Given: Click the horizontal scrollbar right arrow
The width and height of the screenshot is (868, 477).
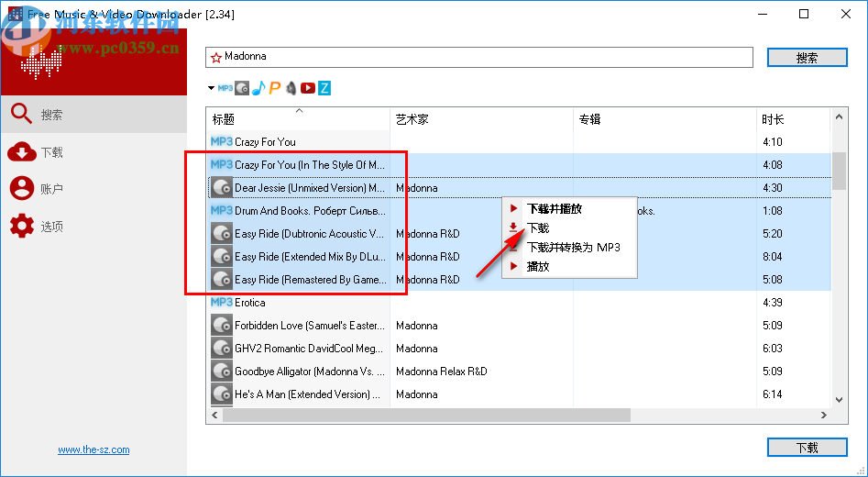Looking at the screenshot, I should [824, 415].
